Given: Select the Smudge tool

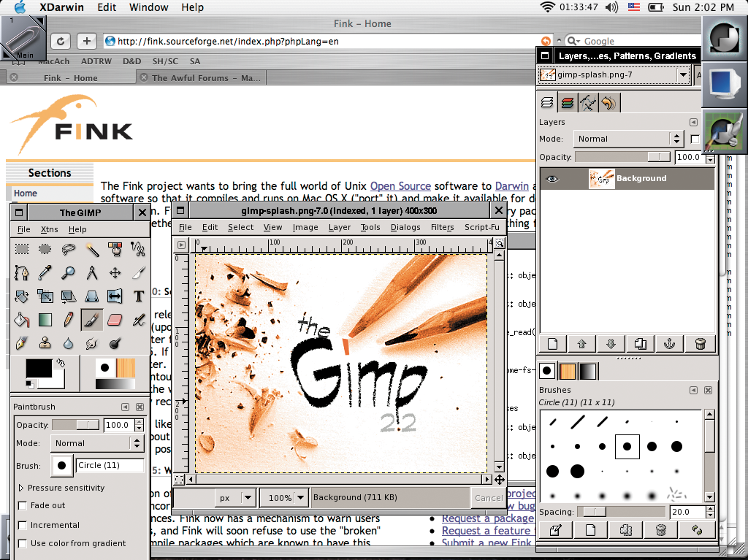Looking at the screenshot, I should tap(91, 343).
